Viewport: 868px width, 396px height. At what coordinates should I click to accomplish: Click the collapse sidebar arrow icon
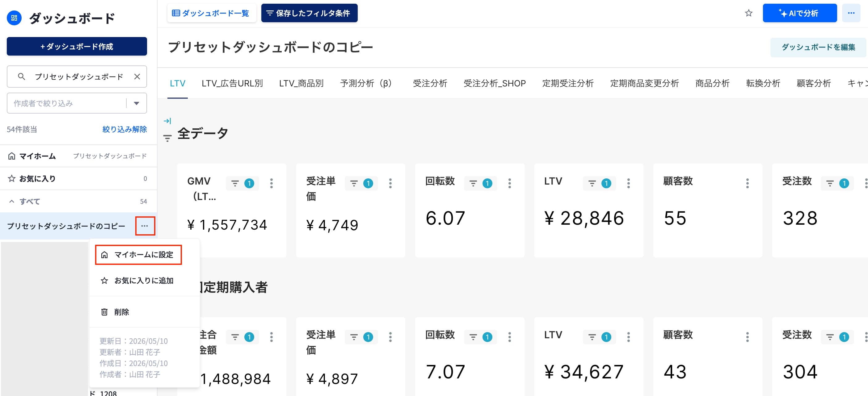coord(167,121)
